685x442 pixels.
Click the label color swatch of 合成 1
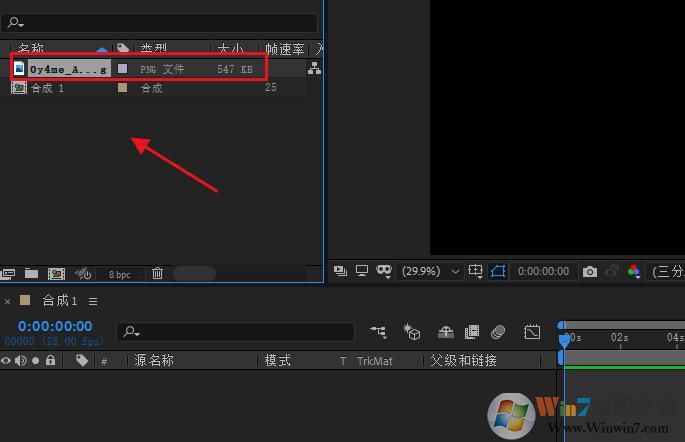[x=123, y=88]
